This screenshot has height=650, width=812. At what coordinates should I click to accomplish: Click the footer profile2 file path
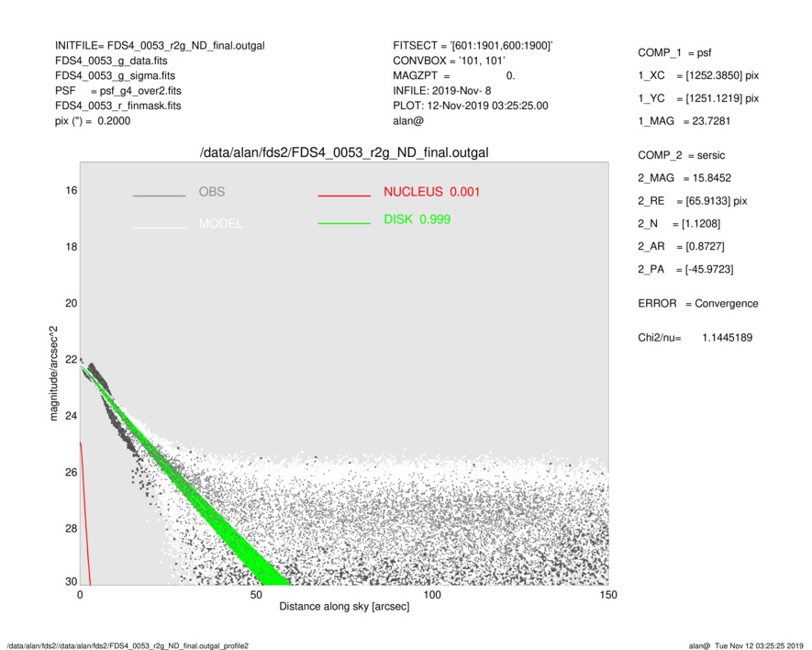(x=128, y=645)
